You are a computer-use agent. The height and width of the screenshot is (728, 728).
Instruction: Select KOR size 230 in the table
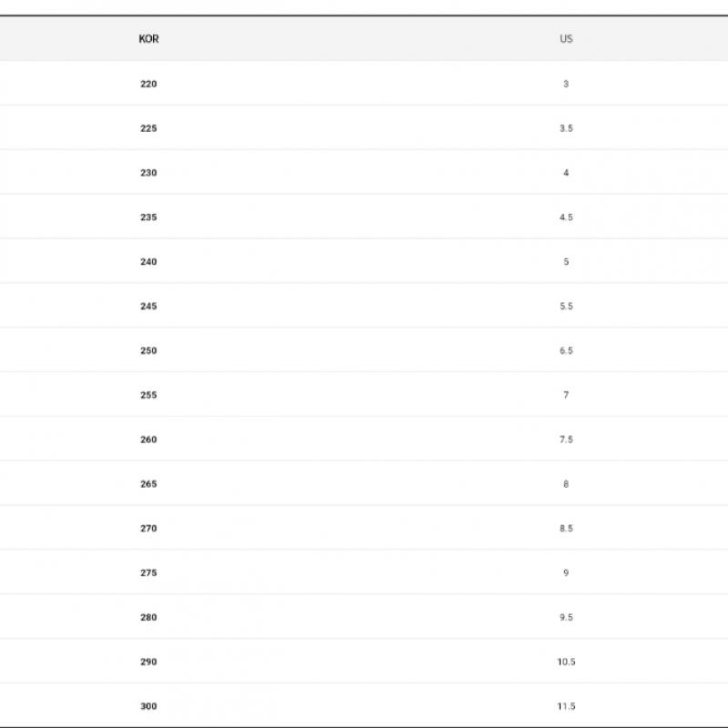point(148,173)
